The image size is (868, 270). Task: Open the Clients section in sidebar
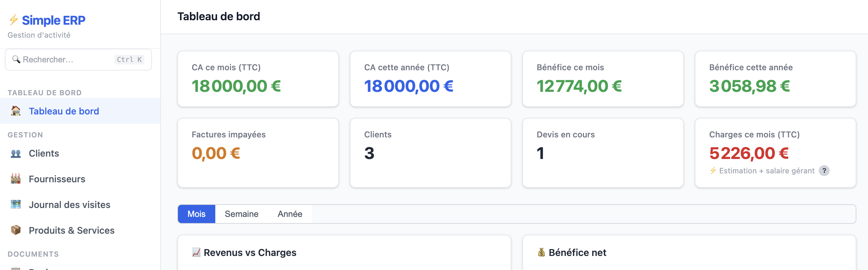click(80, 153)
